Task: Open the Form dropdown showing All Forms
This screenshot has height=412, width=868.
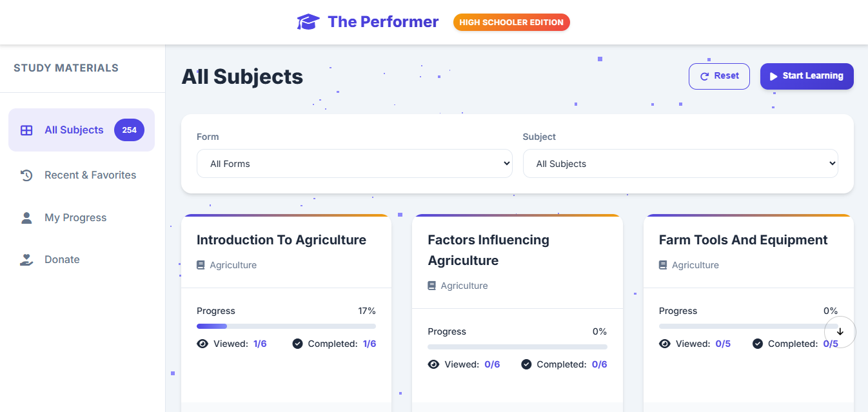Action: pos(354,164)
